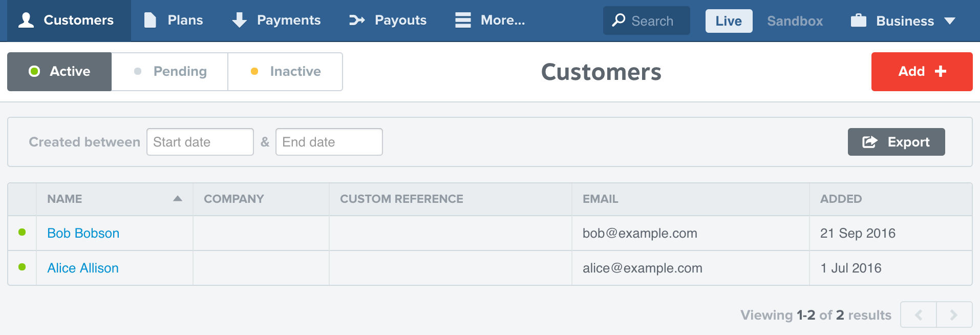This screenshot has width=980, height=335.
Task: Click the Business briefcase icon
Action: [858, 20]
